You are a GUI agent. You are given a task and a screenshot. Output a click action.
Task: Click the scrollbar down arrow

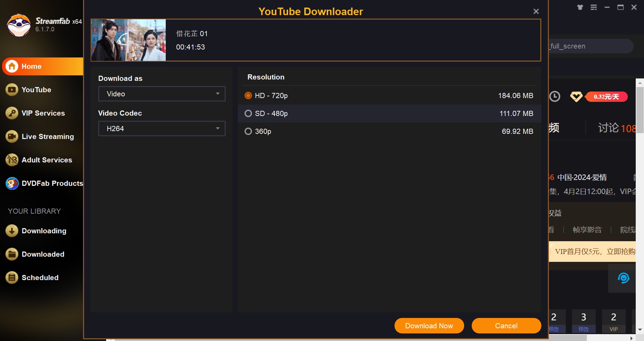coord(640,330)
